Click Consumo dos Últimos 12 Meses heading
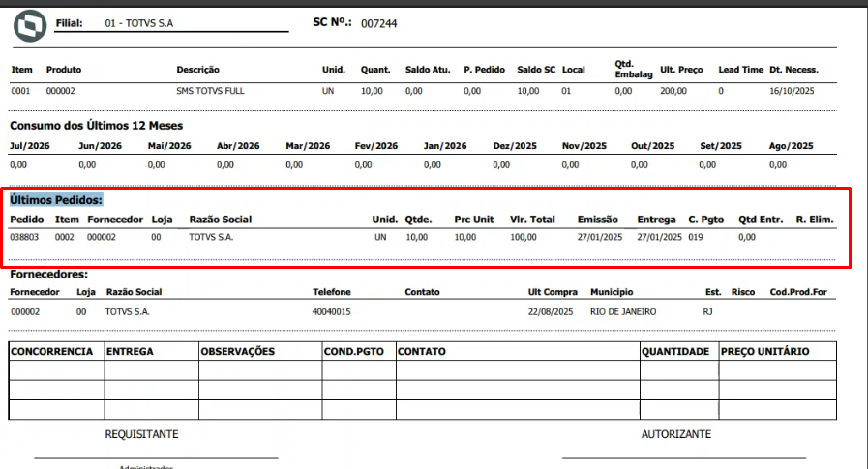This screenshot has height=469, width=868. [97, 126]
